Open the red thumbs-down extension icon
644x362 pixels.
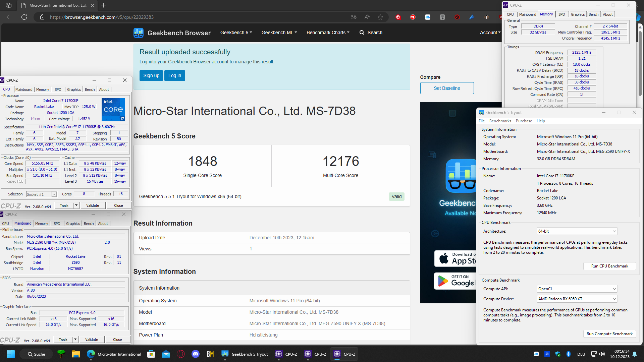pyautogui.click(x=413, y=17)
